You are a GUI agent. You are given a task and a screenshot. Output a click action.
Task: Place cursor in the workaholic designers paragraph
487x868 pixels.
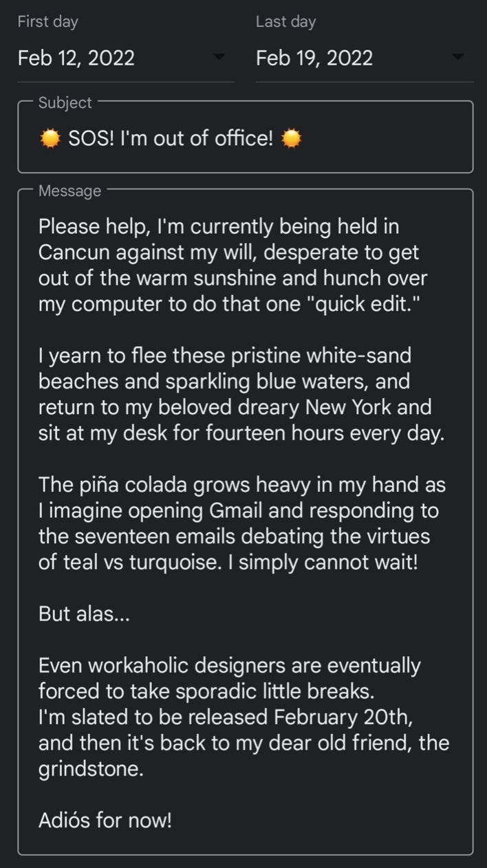243,717
